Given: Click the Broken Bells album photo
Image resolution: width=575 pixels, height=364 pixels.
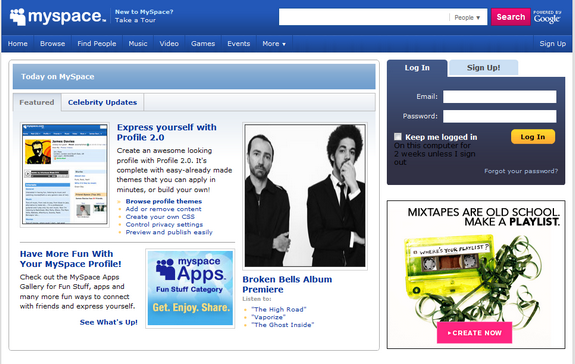Looking at the screenshot, I should 305,196.
